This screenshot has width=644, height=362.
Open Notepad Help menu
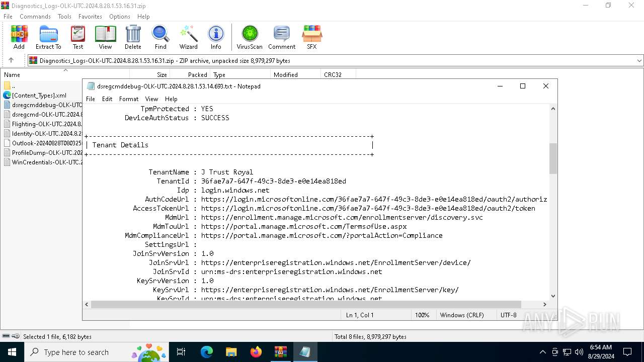coord(171,99)
